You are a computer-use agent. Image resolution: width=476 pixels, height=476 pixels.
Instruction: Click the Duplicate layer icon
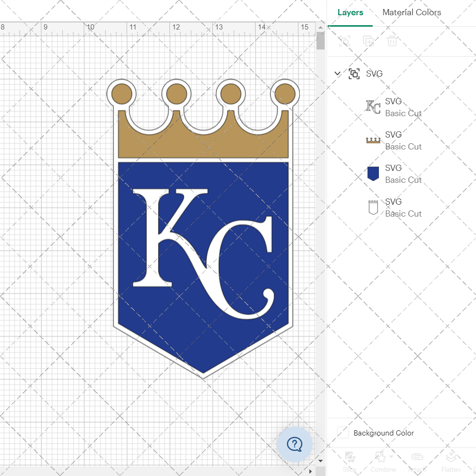368,40
